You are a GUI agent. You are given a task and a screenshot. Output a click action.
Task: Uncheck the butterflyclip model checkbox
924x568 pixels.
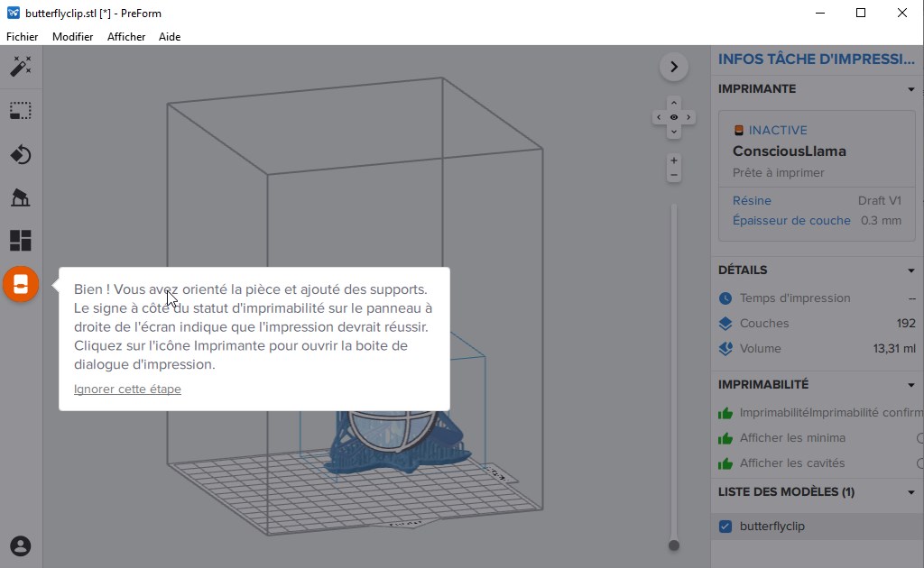pyautogui.click(x=725, y=527)
